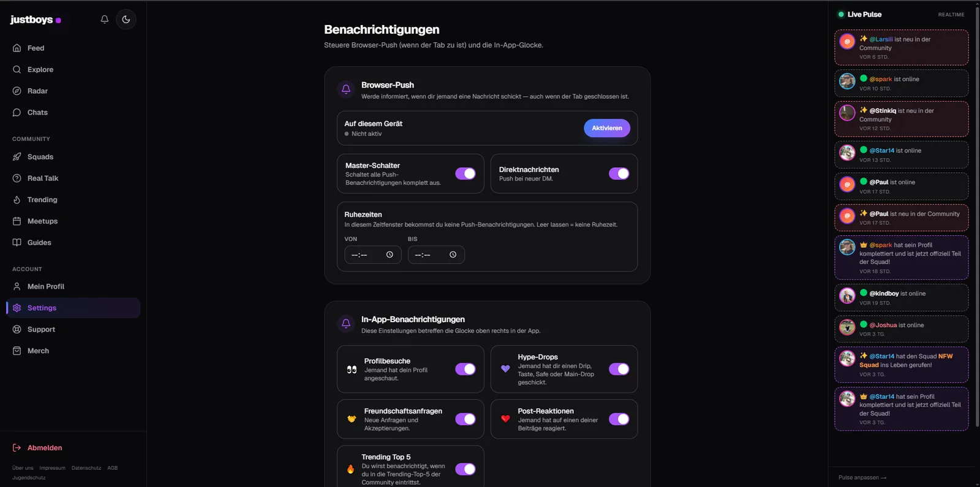Turn off the Master-Schalter toggle

466,173
